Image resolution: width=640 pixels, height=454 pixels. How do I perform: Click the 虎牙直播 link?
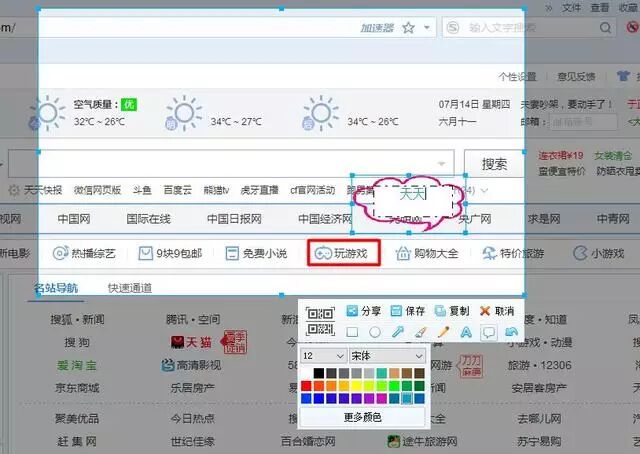click(x=260, y=190)
